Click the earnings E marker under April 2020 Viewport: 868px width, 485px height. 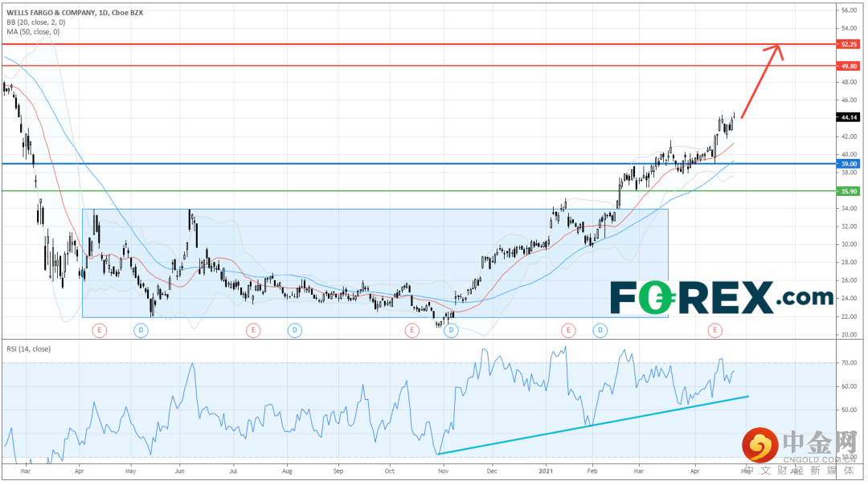(99, 331)
